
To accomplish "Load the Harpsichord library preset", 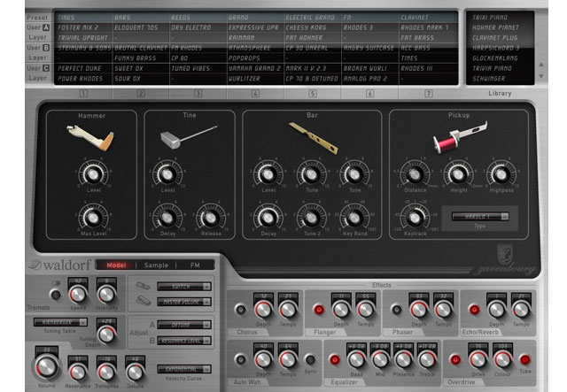I will click(496, 48).
